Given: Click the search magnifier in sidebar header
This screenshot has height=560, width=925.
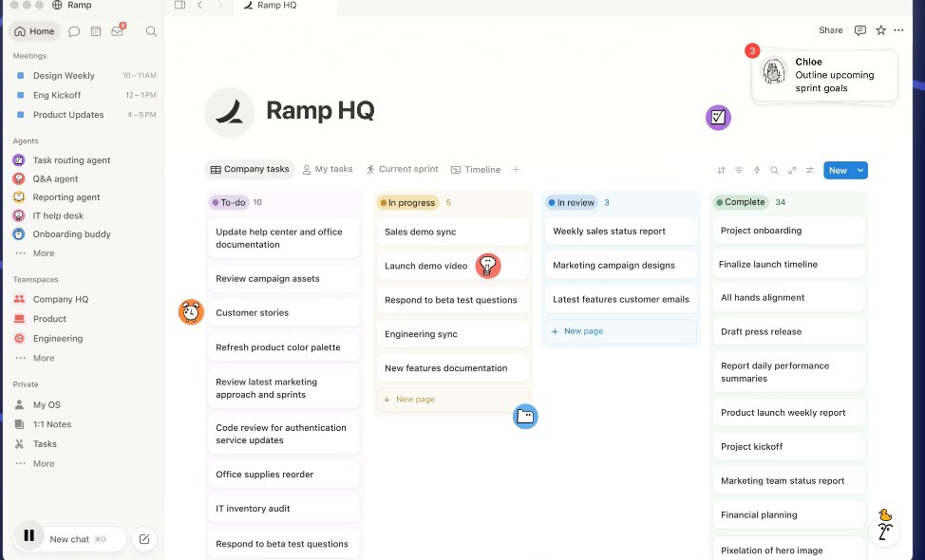Looking at the screenshot, I should (x=151, y=31).
